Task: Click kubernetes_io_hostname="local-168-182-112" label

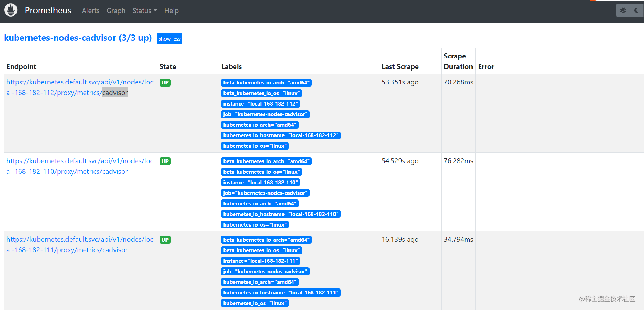Action: tap(281, 135)
